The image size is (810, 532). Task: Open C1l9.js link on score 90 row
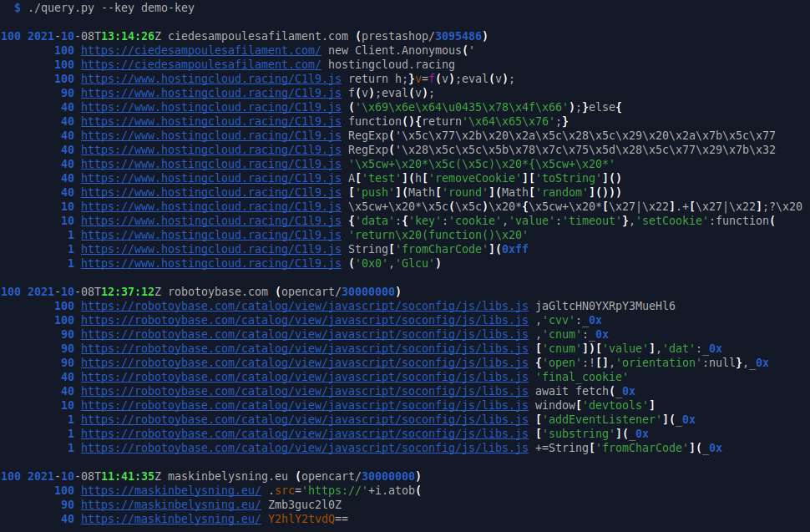pyautogui.click(x=210, y=93)
